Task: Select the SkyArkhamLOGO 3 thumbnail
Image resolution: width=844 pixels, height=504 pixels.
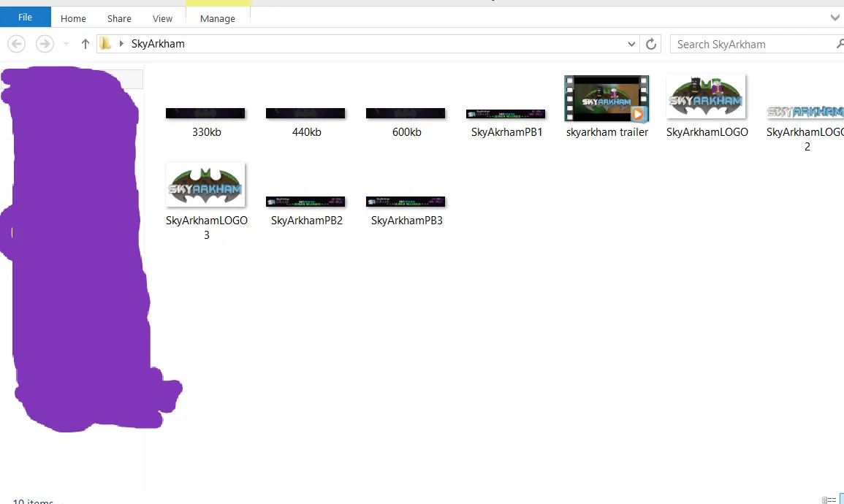Action: (205, 185)
